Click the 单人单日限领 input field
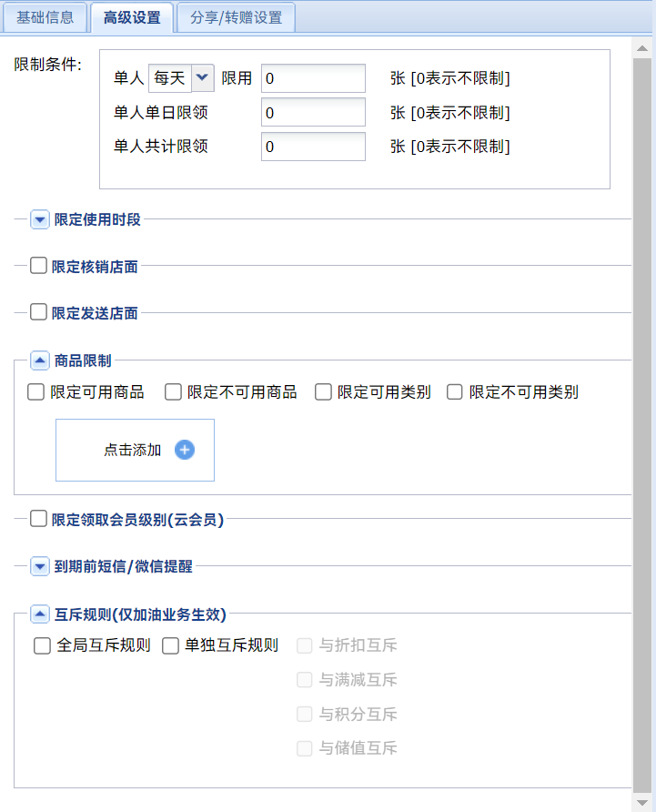The height and width of the screenshot is (812, 656). [313, 112]
